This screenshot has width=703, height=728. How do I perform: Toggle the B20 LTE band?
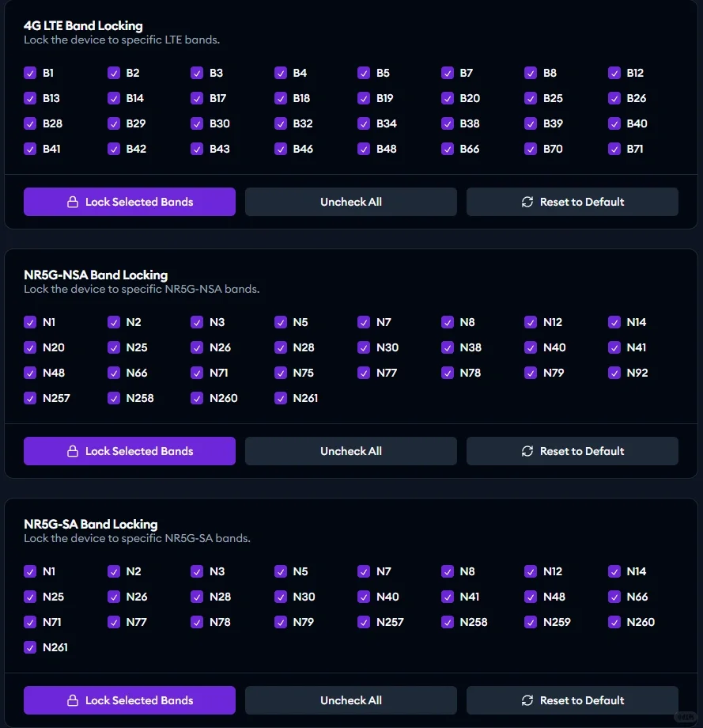[448, 98]
